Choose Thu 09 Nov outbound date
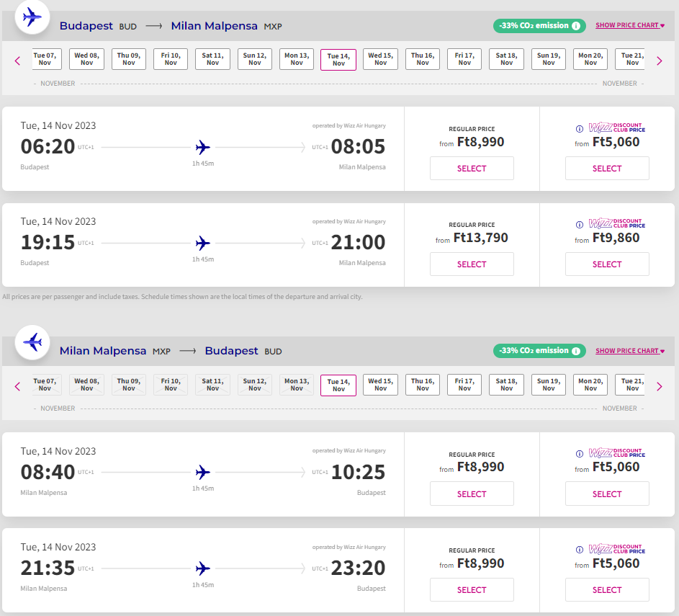 pyautogui.click(x=129, y=59)
